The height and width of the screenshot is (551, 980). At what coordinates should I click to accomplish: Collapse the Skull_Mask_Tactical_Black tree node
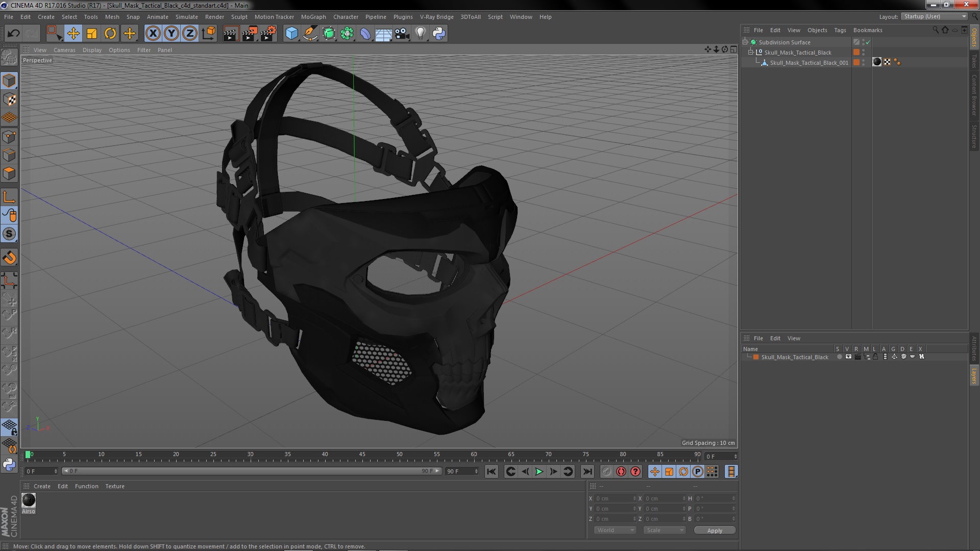pyautogui.click(x=751, y=53)
